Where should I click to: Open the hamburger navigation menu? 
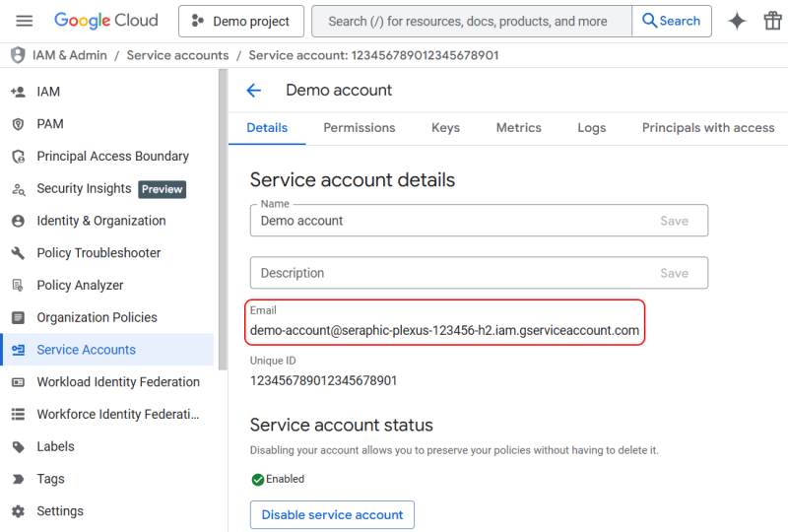[x=25, y=21]
